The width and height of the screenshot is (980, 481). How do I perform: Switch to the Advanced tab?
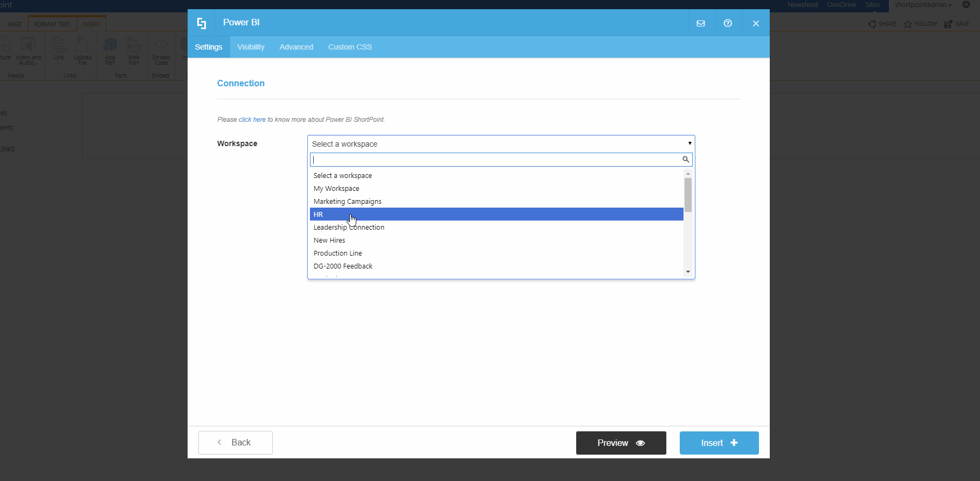point(296,47)
